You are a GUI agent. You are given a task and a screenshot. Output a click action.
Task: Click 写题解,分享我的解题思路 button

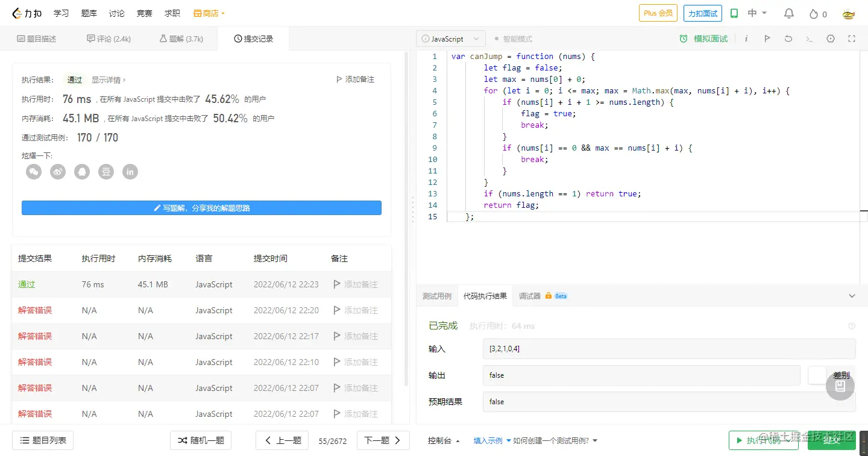click(x=201, y=208)
